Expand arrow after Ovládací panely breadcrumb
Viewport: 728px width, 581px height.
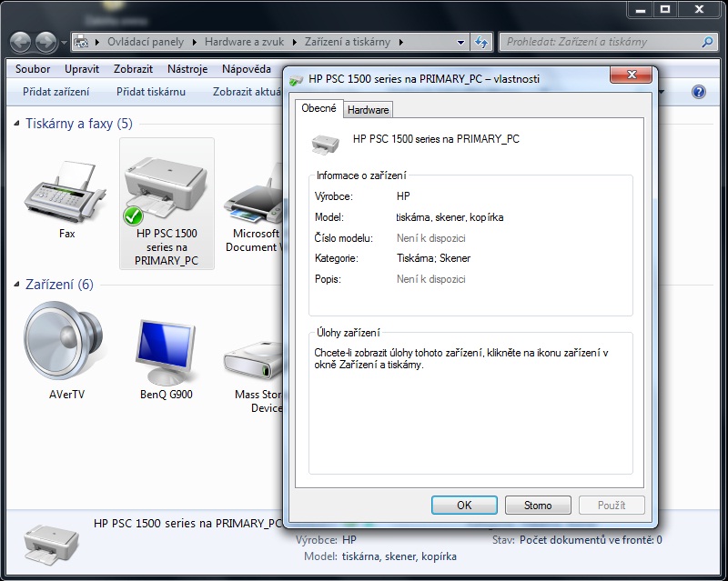pos(194,42)
